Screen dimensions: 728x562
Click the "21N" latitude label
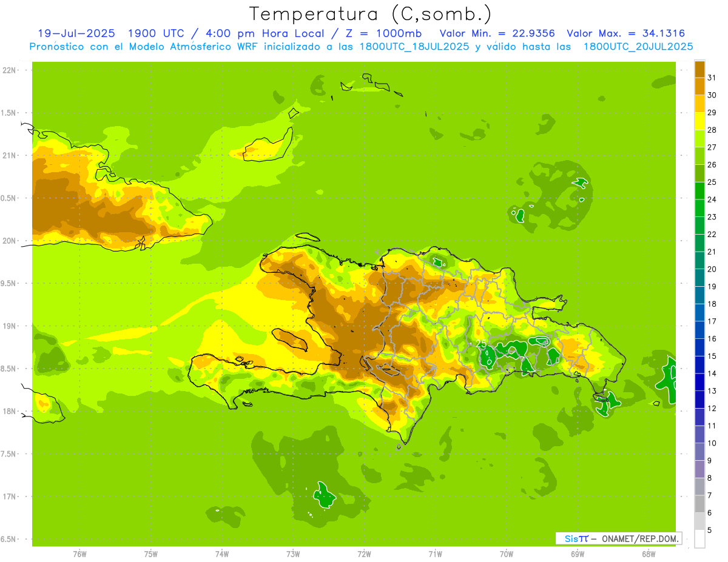tap(8, 155)
